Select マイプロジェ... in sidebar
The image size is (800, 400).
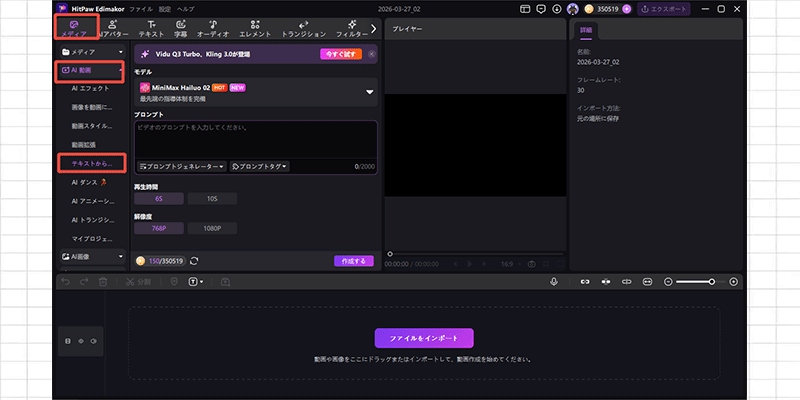tap(92, 238)
